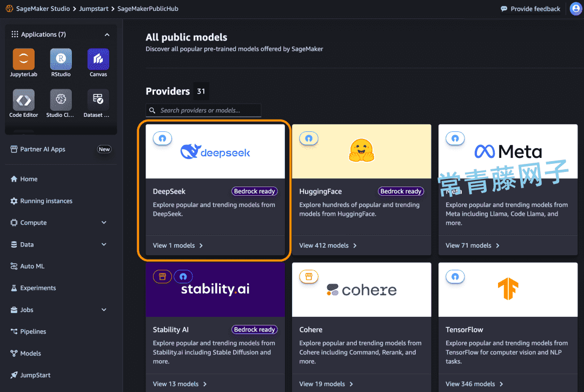Click the Jobs briefcase icon
Screen dimensions: 584x392
14,310
